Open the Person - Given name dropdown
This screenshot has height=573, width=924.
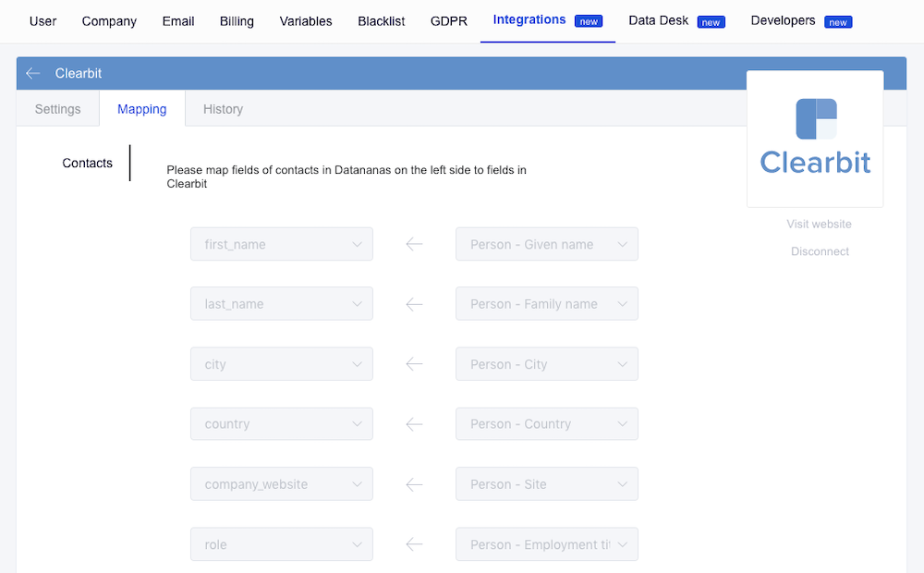(547, 244)
